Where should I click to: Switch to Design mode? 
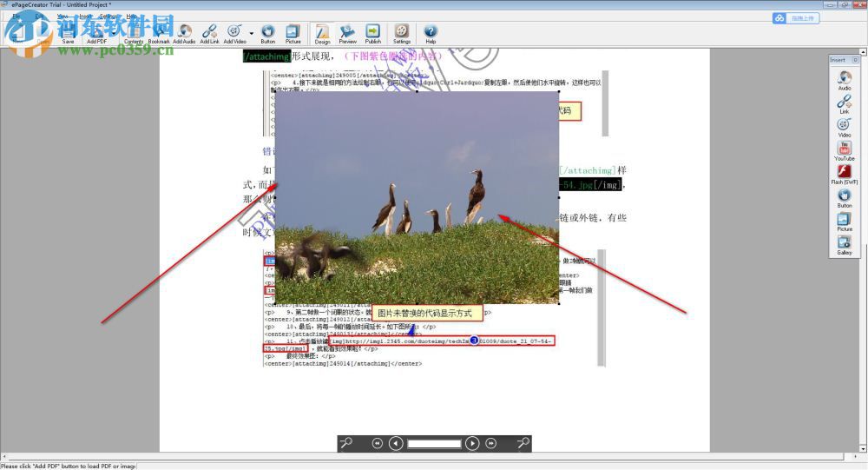click(322, 33)
